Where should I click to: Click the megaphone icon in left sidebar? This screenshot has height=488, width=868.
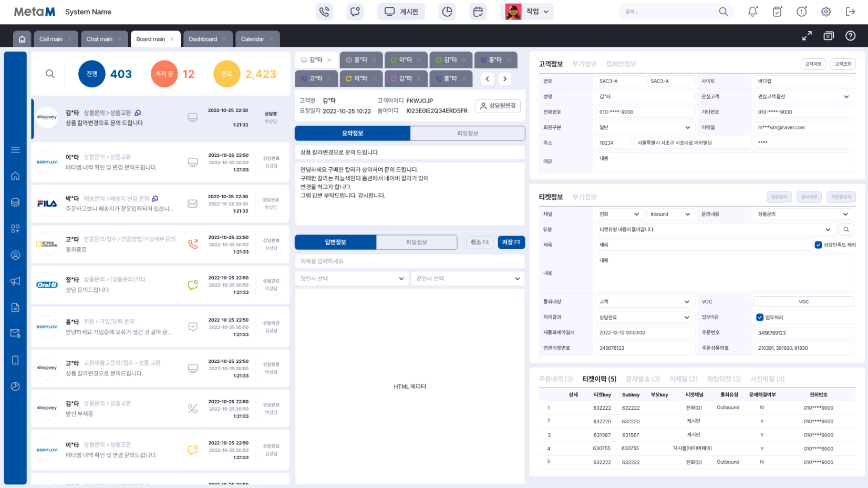[x=15, y=281]
